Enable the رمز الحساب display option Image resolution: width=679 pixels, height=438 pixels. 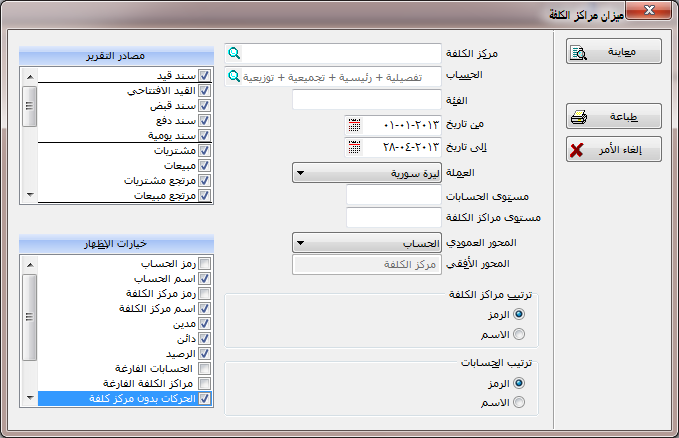point(204,263)
